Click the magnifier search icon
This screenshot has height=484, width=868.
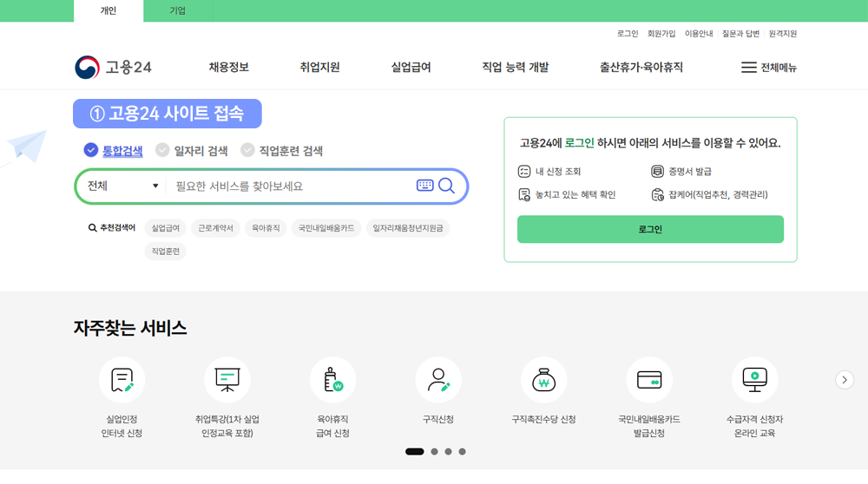(x=446, y=186)
